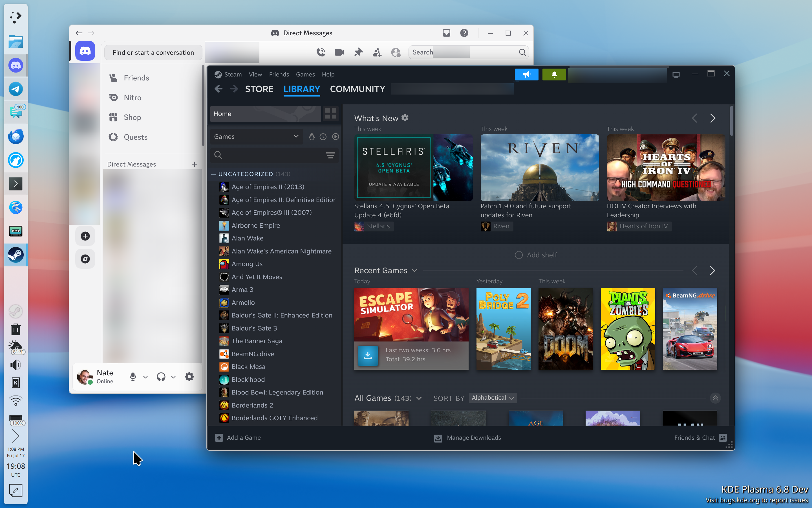Open the Plants vs. Zombies game cover
812x508 pixels.
627,329
